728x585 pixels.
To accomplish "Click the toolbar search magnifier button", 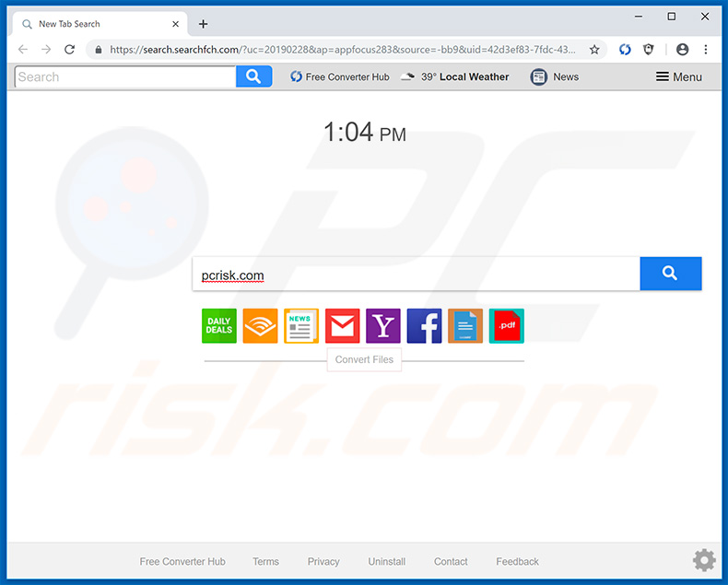I will coord(253,76).
